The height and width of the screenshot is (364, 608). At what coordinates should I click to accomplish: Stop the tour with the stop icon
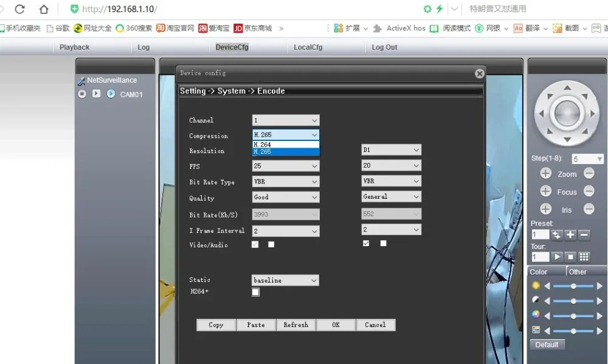(x=570, y=256)
